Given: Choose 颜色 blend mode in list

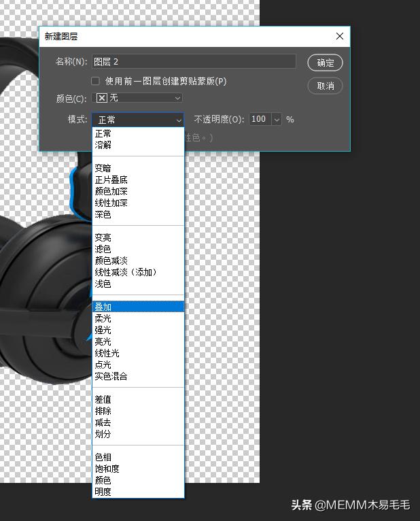Looking at the screenshot, I should pyautogui.click(x=138, y=480).
